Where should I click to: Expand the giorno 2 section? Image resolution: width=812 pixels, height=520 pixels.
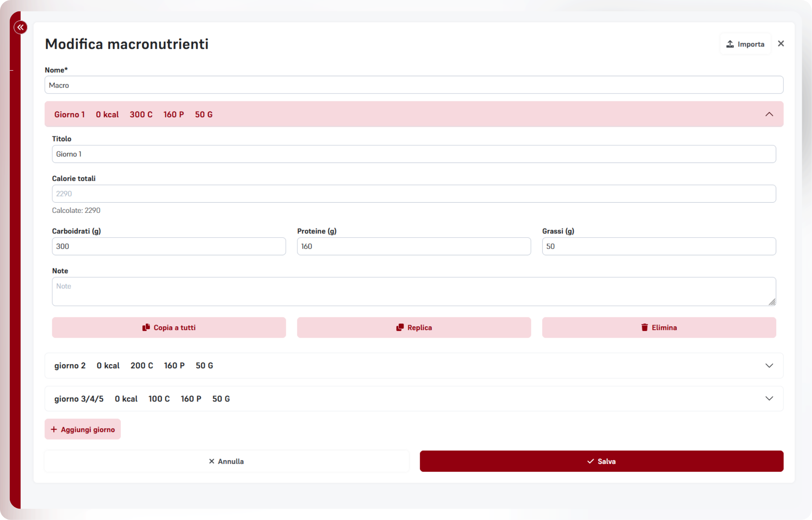click(x=769, y=366)
